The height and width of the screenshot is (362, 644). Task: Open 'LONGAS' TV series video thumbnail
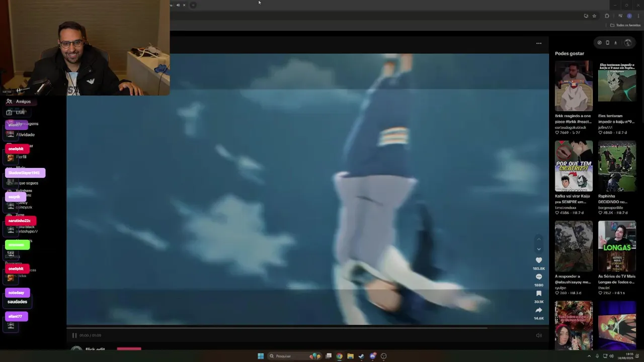click(617, 246)
